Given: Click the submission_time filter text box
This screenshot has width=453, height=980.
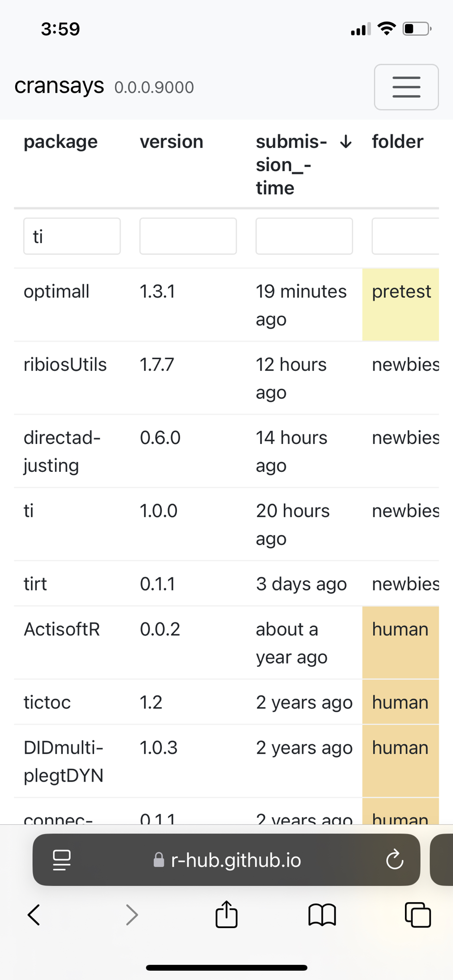Looking at the screenshot, I should click(304, 236).
